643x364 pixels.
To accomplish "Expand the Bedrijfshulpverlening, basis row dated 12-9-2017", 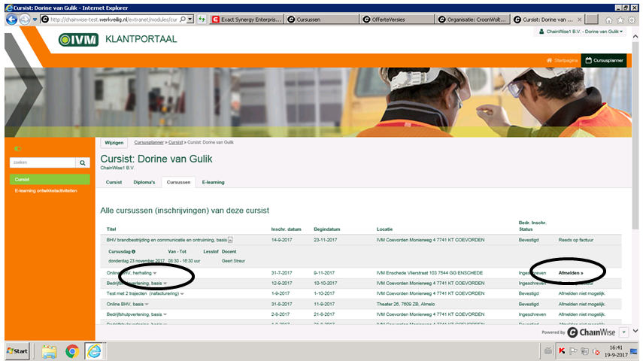I will click(165, 284).
